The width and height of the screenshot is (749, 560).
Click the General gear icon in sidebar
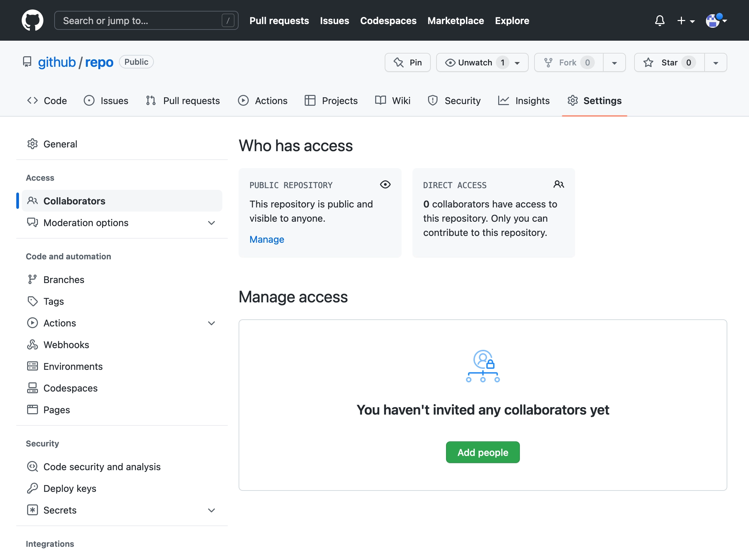[33, 144]
